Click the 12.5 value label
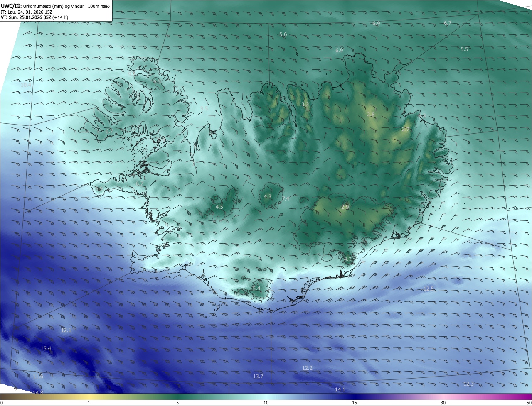532x406 pixels. [x=429, y=289]
